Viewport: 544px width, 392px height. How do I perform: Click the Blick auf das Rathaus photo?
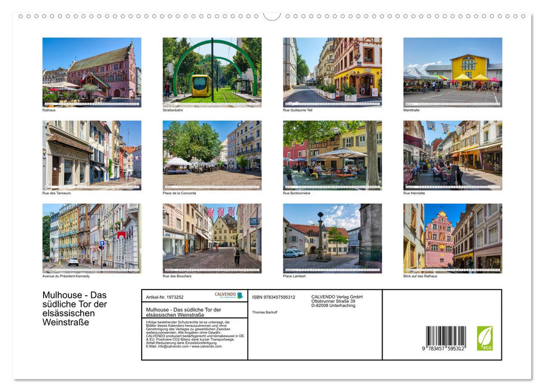click(453, 238)
